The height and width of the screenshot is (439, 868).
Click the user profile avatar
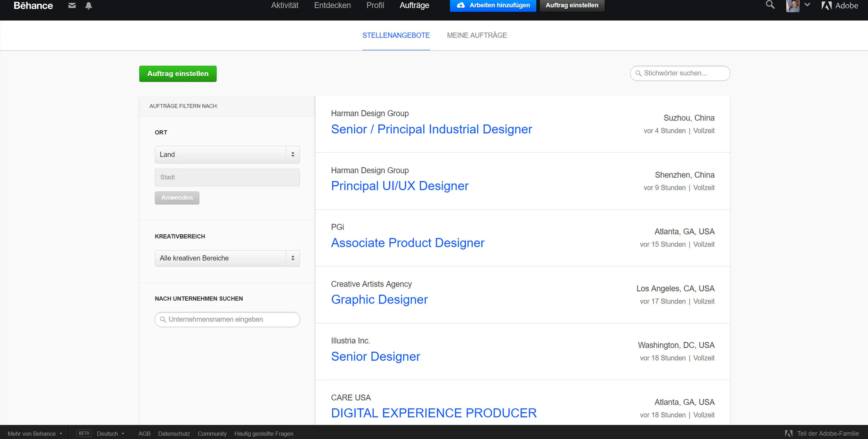pyautogui.click(x=793, y=6)
